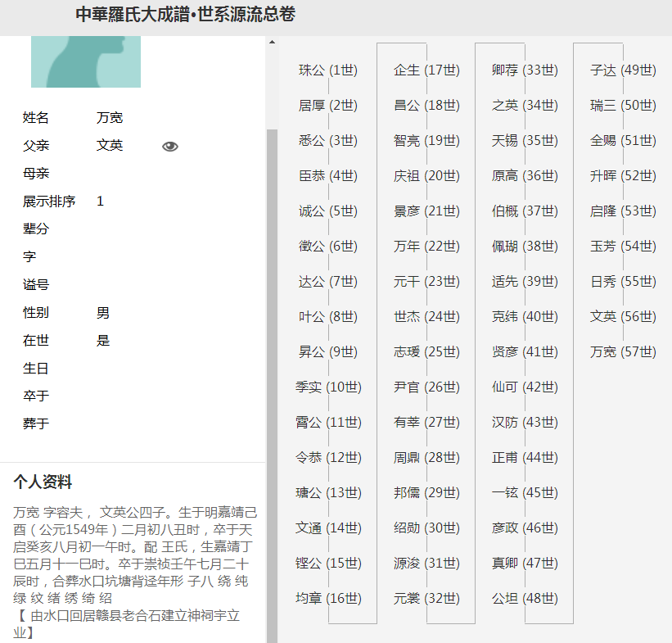View 叶公 (8世) details

tap(328, 316)
